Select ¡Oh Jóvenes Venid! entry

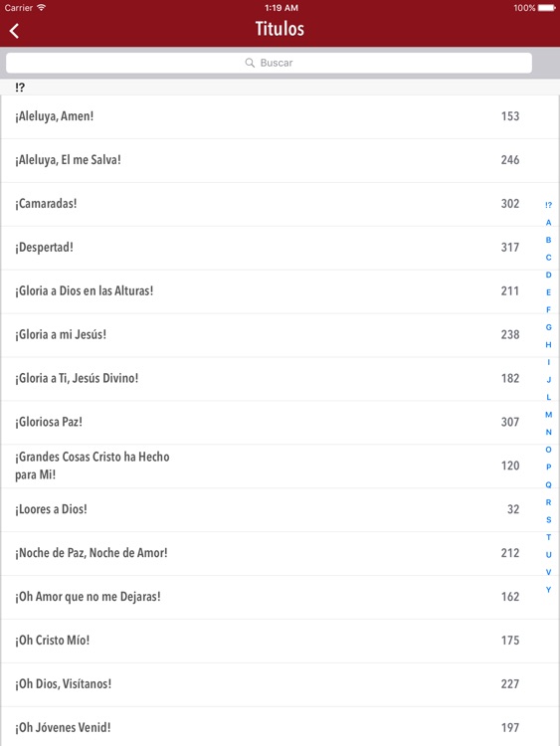coord(280,726)
